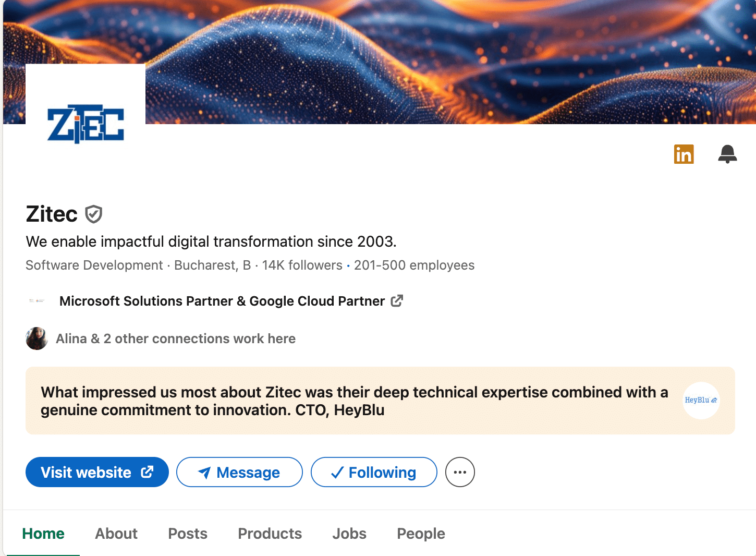Click the paper plane icon in Message button
The width and height of the screenshot is (756, 556).
pos(204,472)
